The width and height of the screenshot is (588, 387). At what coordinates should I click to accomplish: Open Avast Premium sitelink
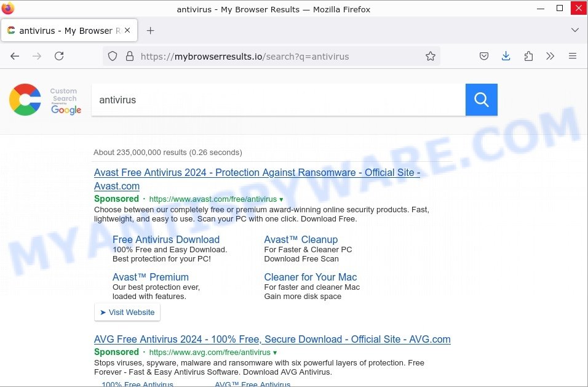point(150,277)
